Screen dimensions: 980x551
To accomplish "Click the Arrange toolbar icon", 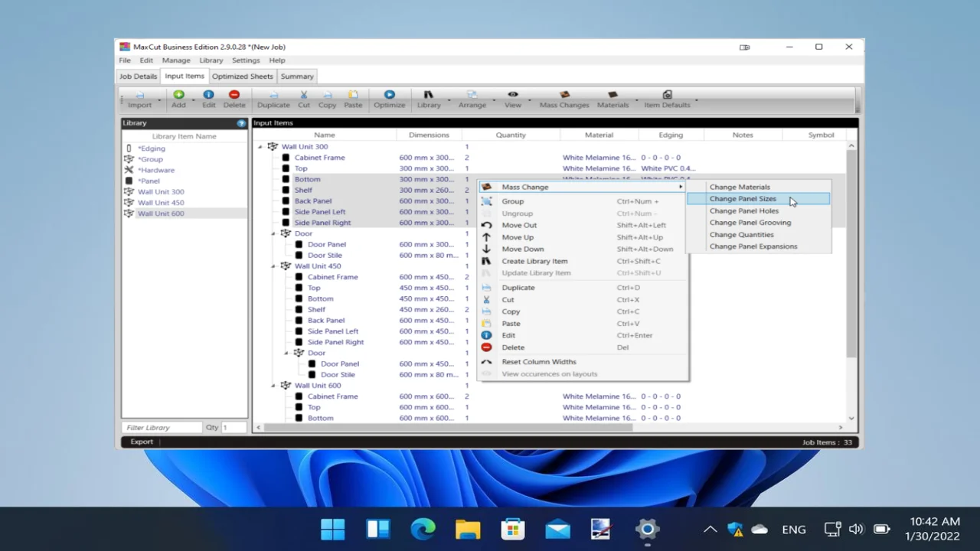I will coord(472,95).
